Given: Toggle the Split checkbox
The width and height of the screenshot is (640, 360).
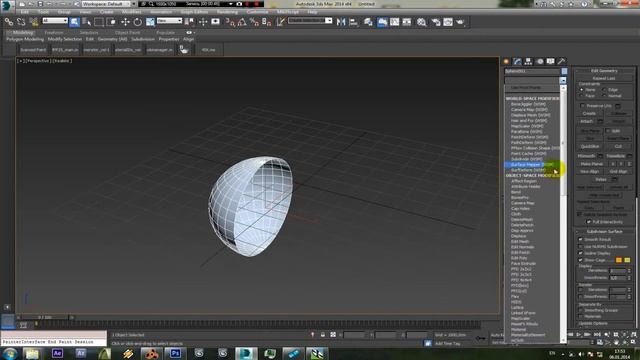Looking at the screenshot, I should click(608, 131).
